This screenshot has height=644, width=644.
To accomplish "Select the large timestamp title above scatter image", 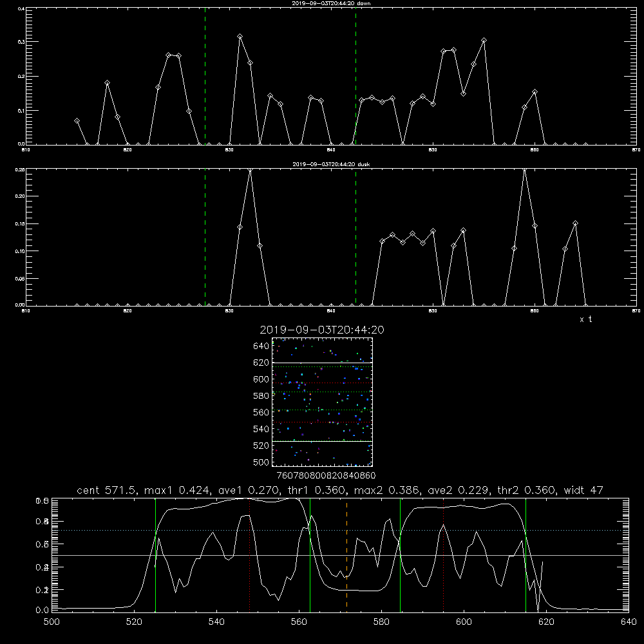I will (x=322, y=330).
